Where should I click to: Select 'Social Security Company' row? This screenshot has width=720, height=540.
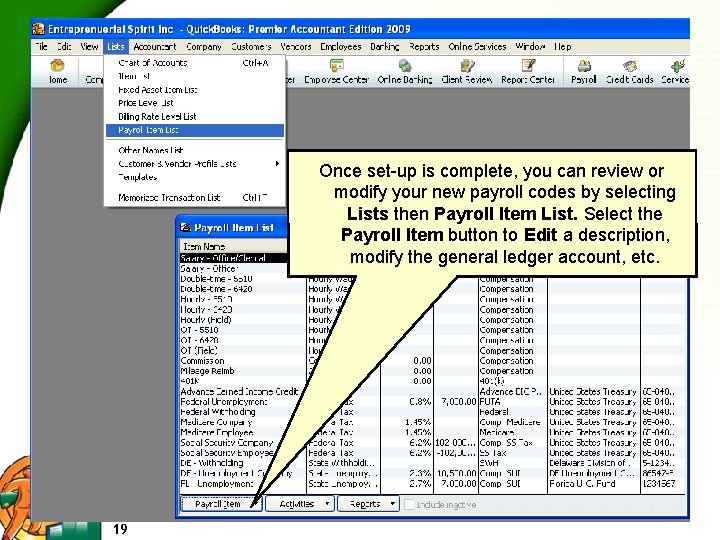click(x=243, y=443)
